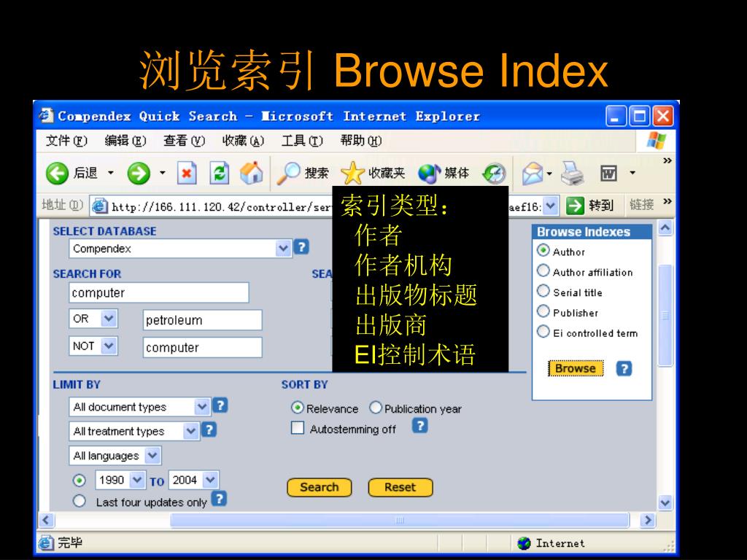Click the Edit with Word icon
747x560 pixels.
(x=608, y=174)
